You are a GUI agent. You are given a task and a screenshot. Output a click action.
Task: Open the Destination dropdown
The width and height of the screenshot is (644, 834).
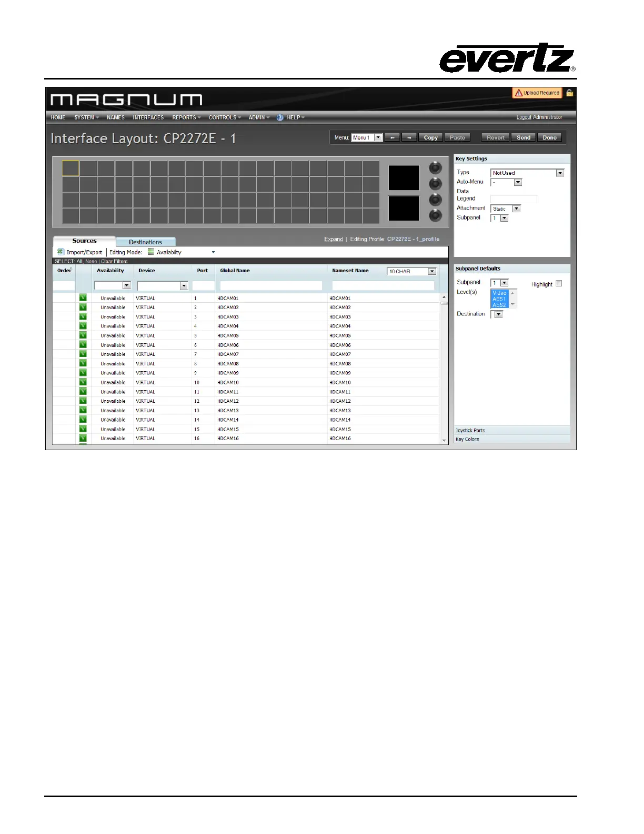coord(497,314)
